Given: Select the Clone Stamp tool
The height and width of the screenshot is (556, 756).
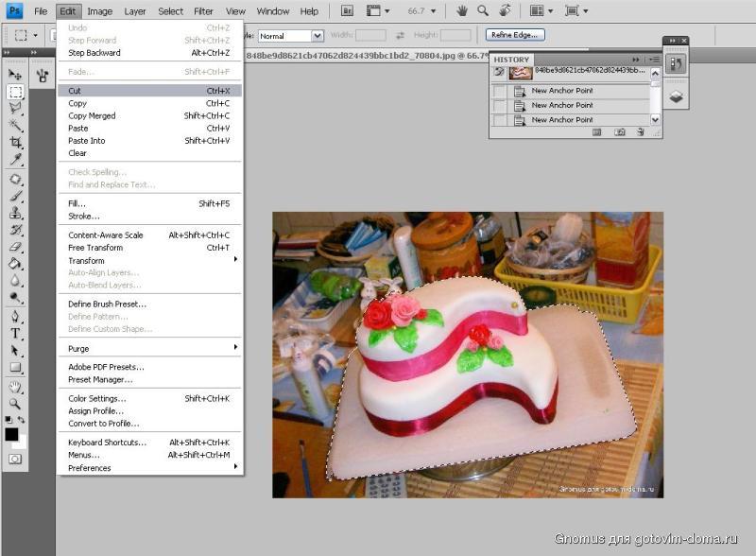Looking at the screenshot, I should point(15,213).
